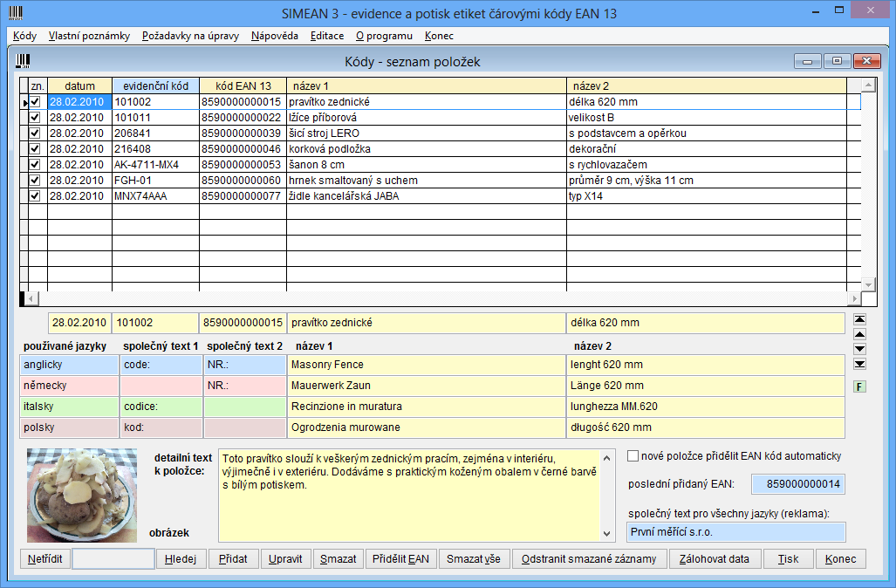896x588 pixels.
Task: Jump to last record arrow button
Action: (x=859, y=364)
